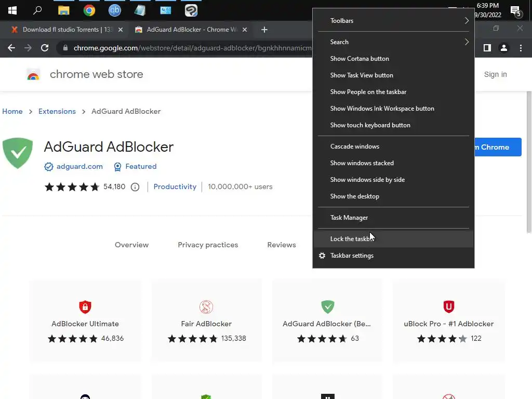Click the taskbar search magnifier icon
The height and width of the screenshot is (399, 532).
tap(37, 10)
